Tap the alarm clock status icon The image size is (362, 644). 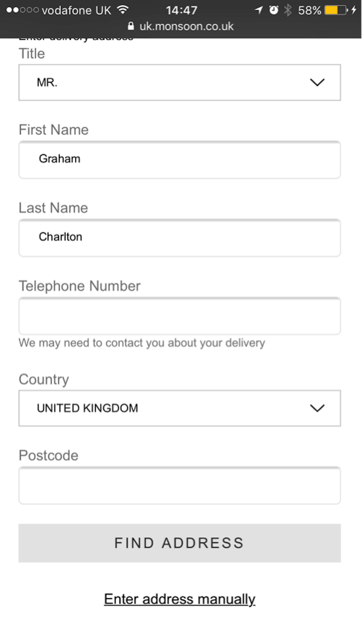(x=274, y=10)
